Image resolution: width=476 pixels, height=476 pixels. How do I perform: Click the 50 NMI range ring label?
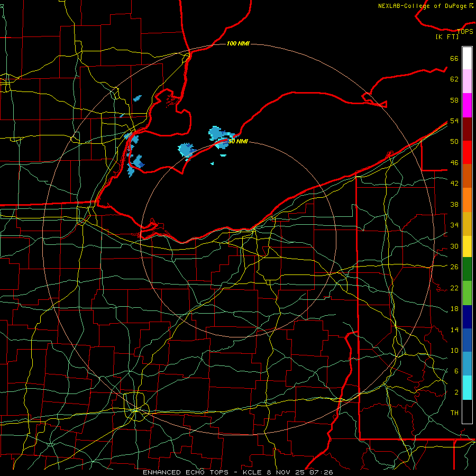pos(238,141)
